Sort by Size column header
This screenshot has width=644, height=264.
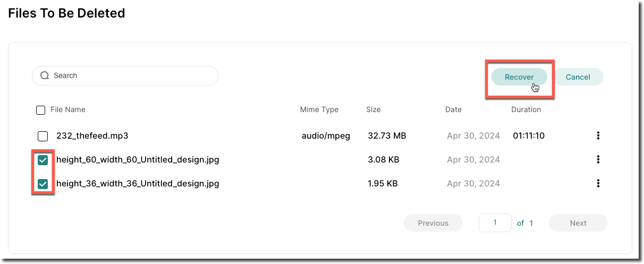point(374,109)
